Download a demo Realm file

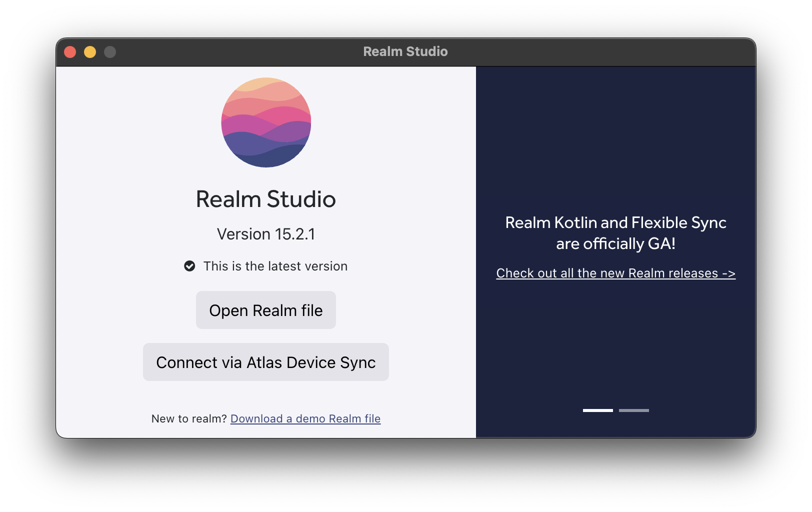[305, 418]
